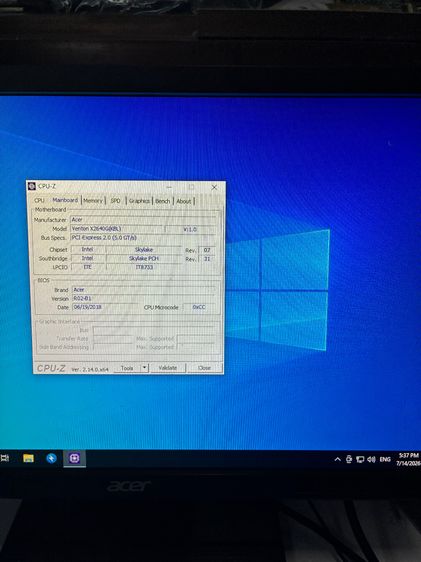Click the Southbridge Skylake PCH field
The height and width of the screenshot is (562, 421).
144,258
